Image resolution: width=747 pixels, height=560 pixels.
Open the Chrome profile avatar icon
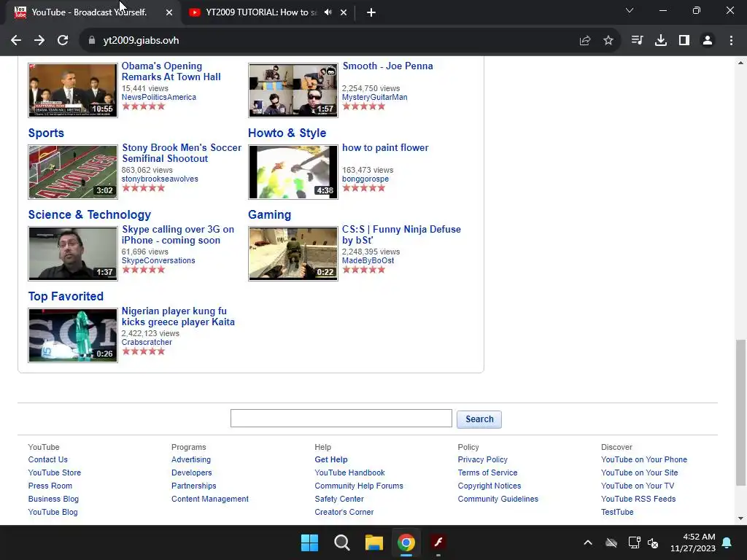pyautogui.click(x=708, y=41)
